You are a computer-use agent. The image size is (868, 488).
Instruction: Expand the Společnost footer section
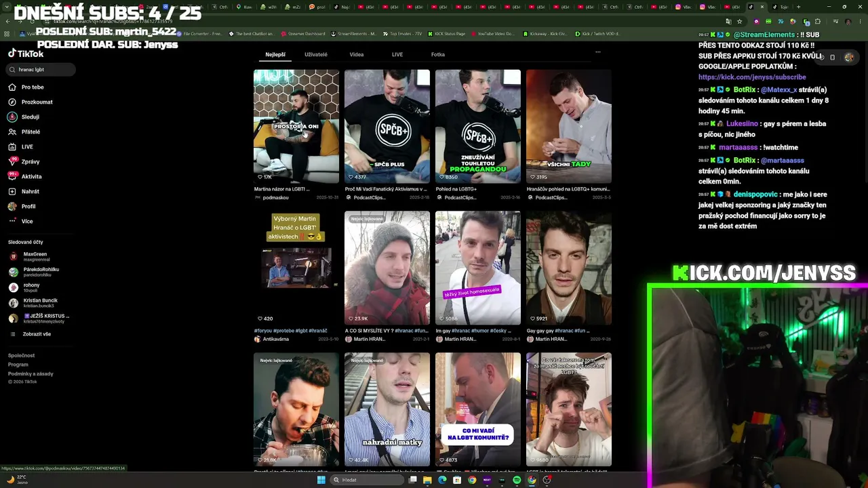coord(21,356)
